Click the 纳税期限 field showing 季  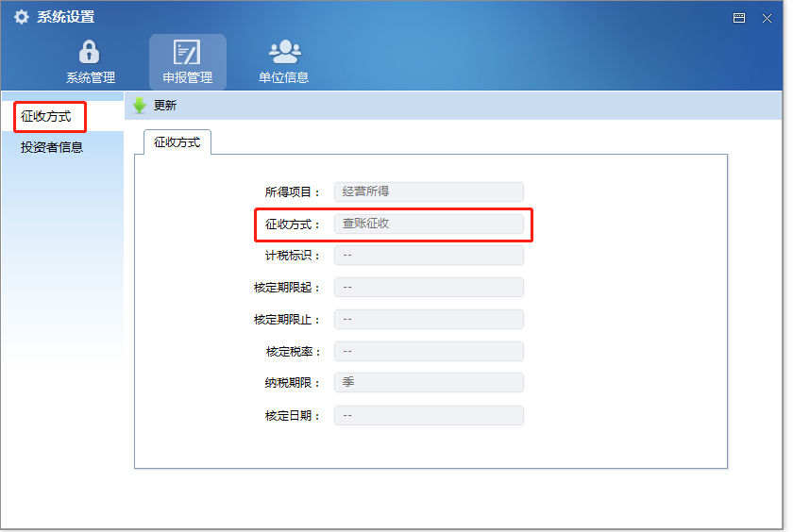[429, 382]
